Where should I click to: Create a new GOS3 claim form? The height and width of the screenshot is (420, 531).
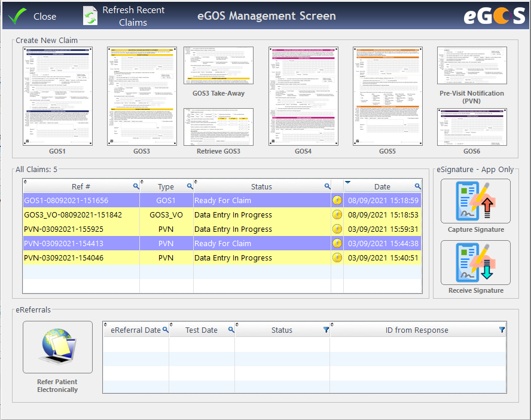pos(142,96)
